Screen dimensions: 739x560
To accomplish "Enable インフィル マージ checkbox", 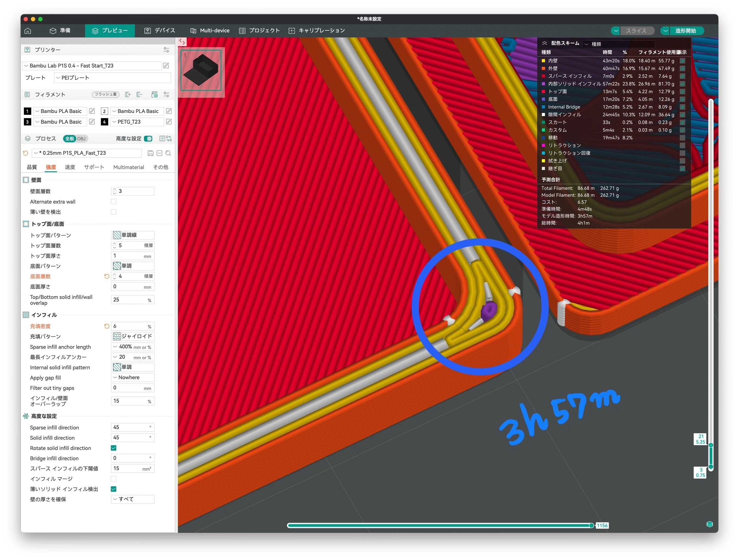I will click(x=114, y=479).
